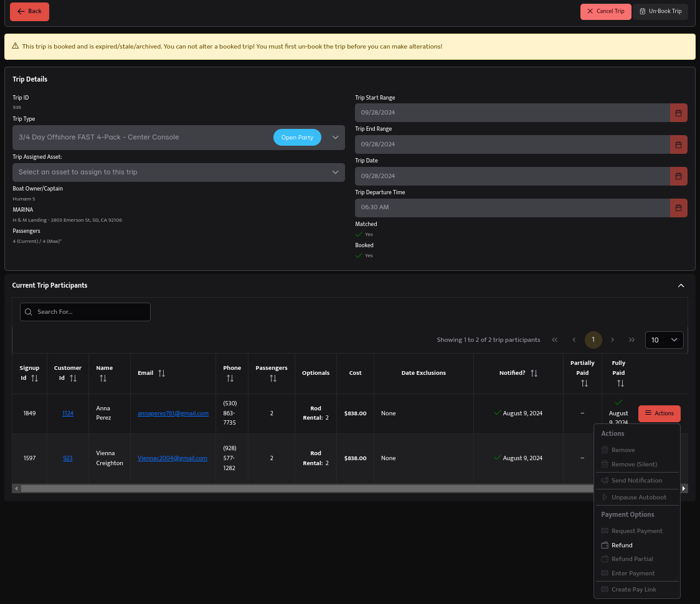Click phone (530) 863-7735
This screenshot has height=604, width=700.
[230, 413]
